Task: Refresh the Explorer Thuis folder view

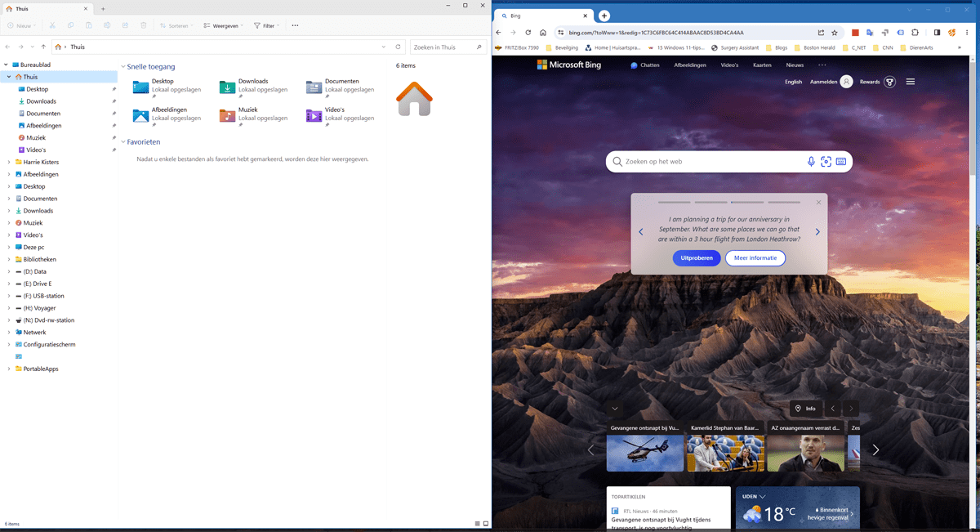Action: (x=398, y=47)
